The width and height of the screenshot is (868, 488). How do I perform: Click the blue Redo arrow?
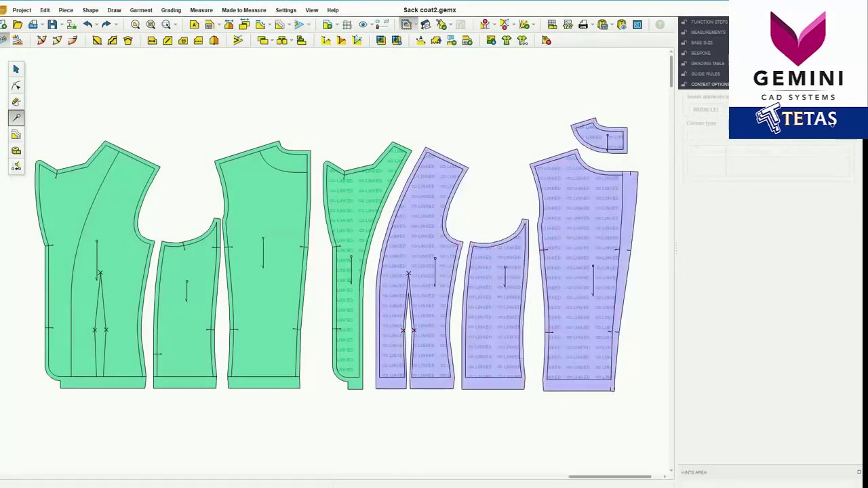[106, 24]
